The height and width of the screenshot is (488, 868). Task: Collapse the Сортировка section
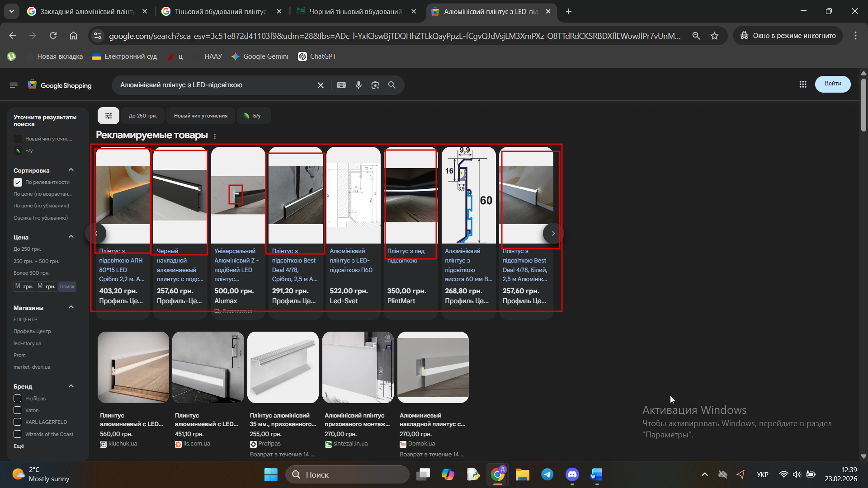(x=71, y=170)
